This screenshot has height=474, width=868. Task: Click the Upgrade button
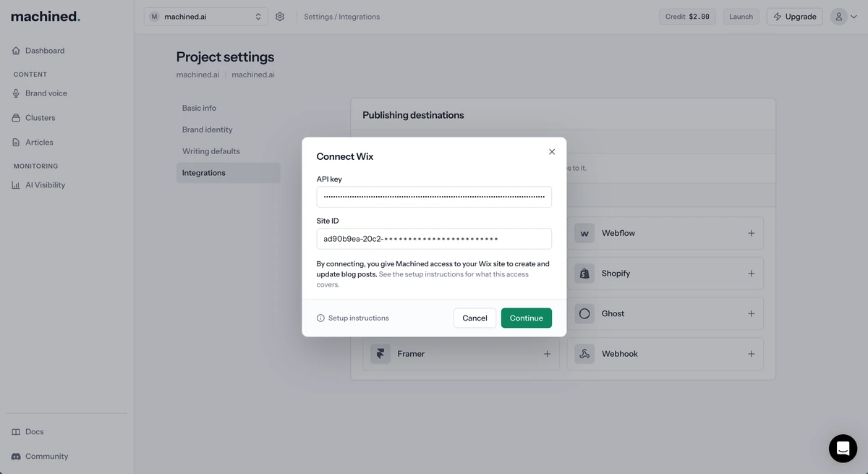point(794,17)
